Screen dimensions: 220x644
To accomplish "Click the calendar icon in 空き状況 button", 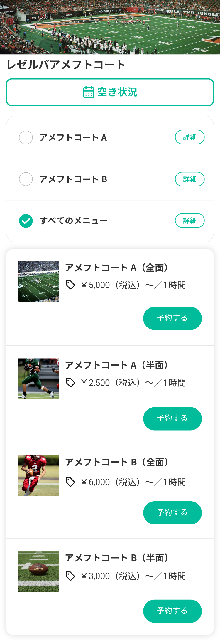I will click(89, 92).
